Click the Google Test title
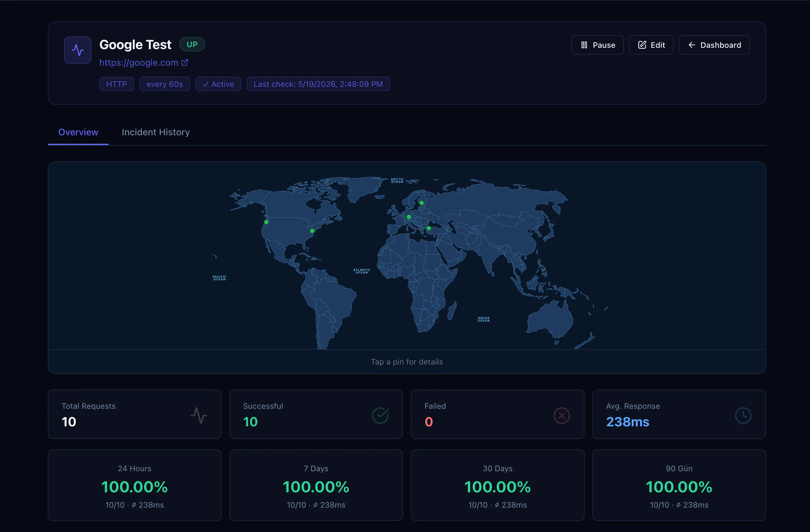 [135, 45]
